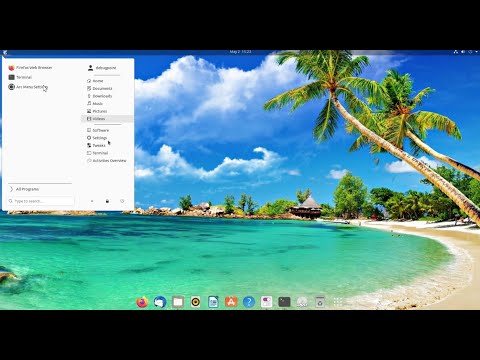Open Firefox Web Browser from pinned apps
The height and width of the screenshot is (360, 480).
(x=30, y=68)
